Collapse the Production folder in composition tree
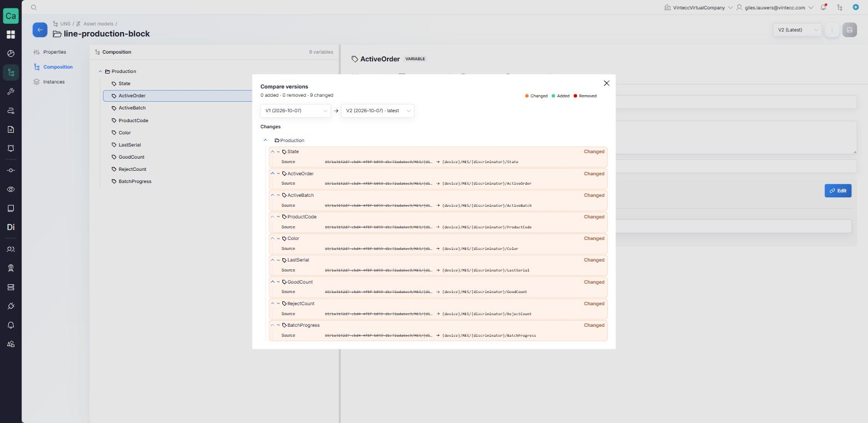The width and height of the screenshot is (868, 423). 100,71
